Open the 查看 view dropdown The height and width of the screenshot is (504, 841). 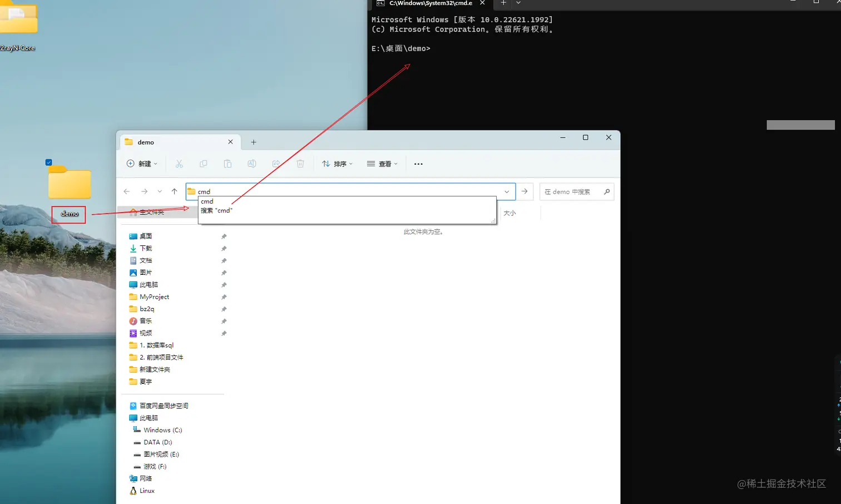382,164
